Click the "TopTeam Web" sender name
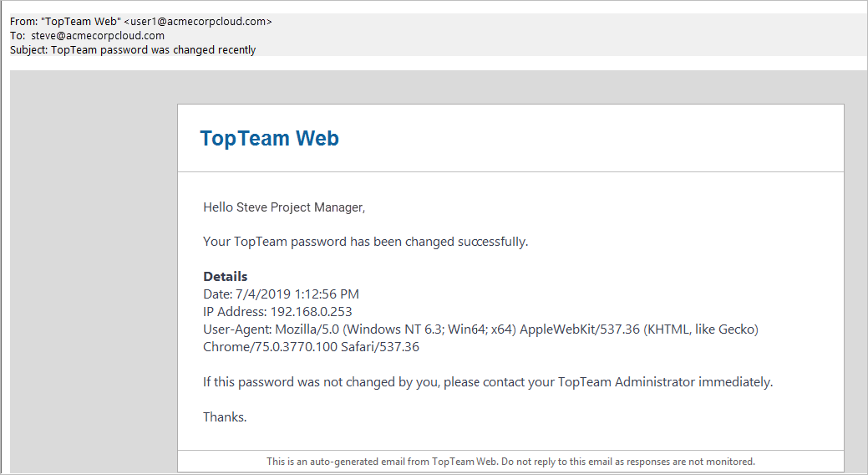 81,22
